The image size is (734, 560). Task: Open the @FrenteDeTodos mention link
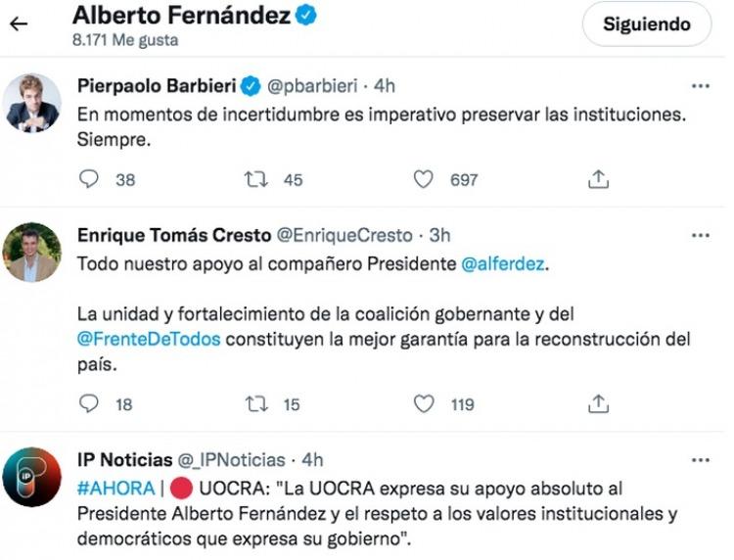[x=149, y=339]
